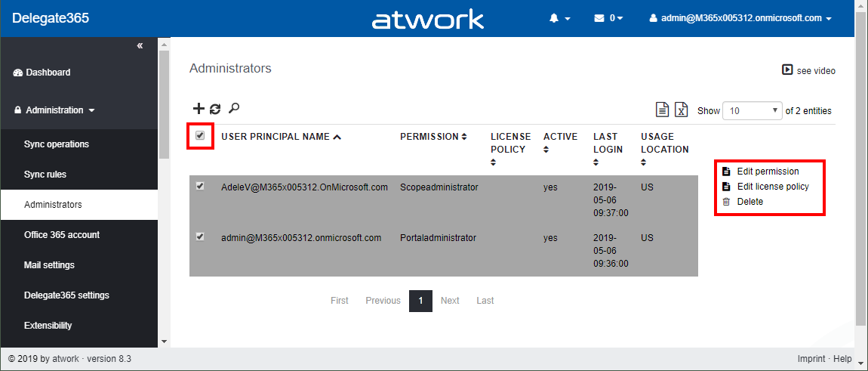Select page 1 in pagination
868x371 pixels.
[420, 301]
